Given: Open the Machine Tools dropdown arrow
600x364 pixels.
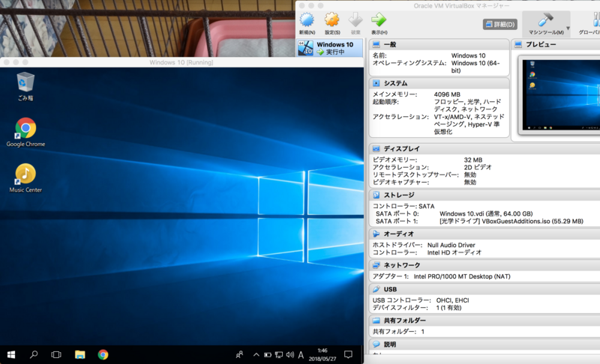Looking at the screenshot, I should 568,28.
